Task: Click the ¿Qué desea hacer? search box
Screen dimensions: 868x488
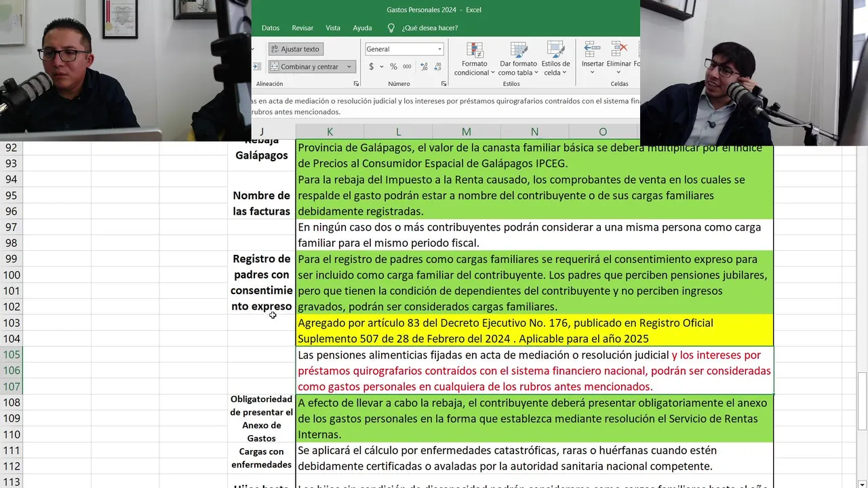Action: (x=430, y=28)
